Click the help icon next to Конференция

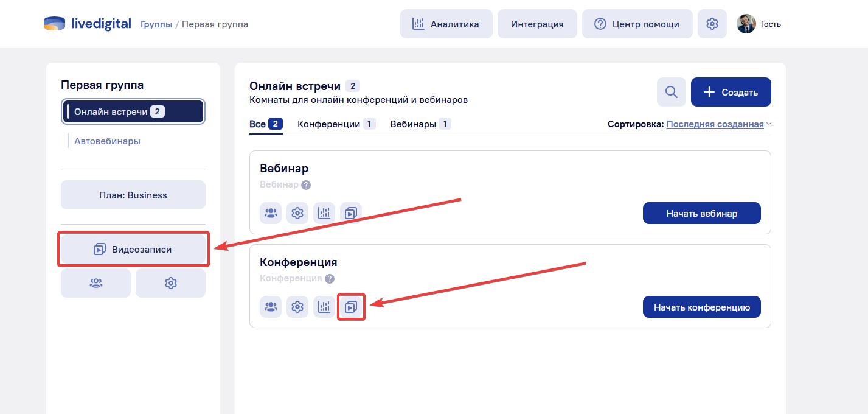(330, 279)
